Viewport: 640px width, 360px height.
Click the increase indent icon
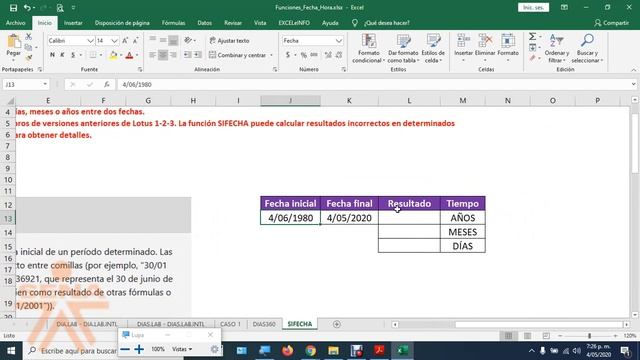(x=198, y=55)
